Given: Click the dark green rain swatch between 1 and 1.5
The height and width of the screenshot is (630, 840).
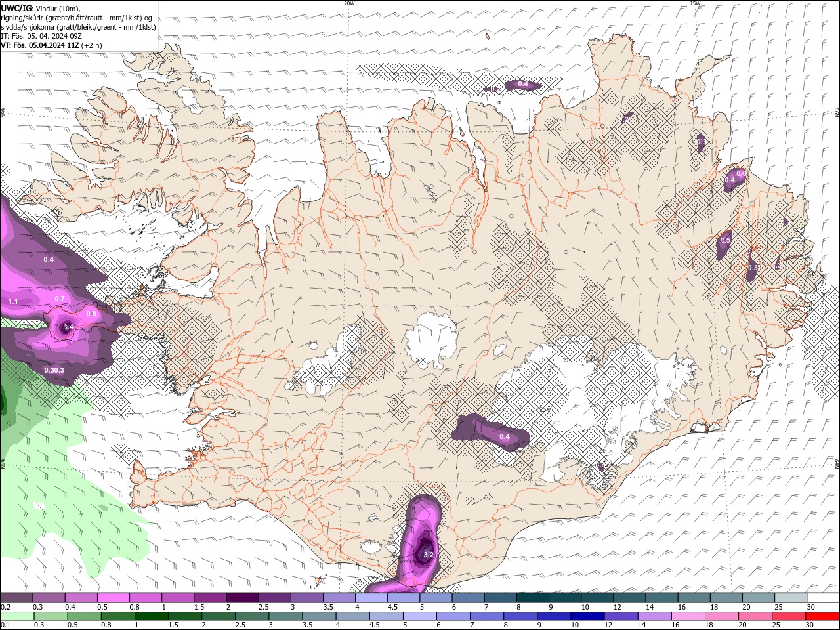Looking at the screenshot, I should point(151,616).
